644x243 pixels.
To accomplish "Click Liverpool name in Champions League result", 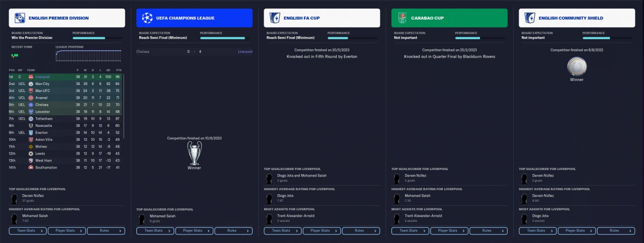I will (245, 51).
